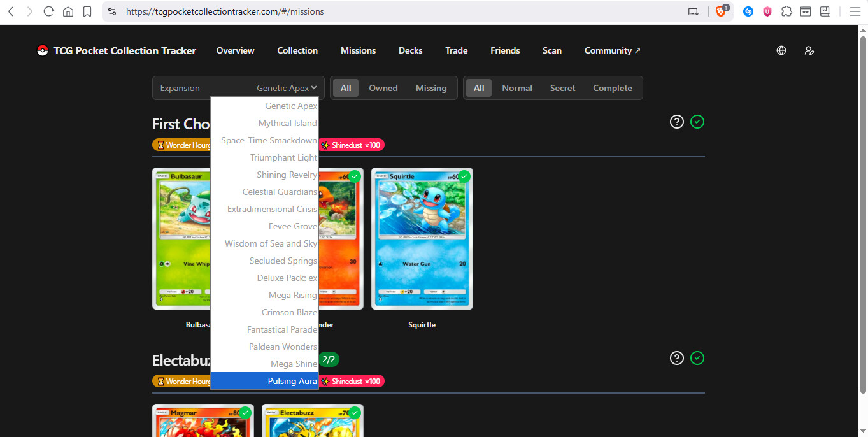Open the red shield extension icon

pyautogui.click(x=767, y=11)
